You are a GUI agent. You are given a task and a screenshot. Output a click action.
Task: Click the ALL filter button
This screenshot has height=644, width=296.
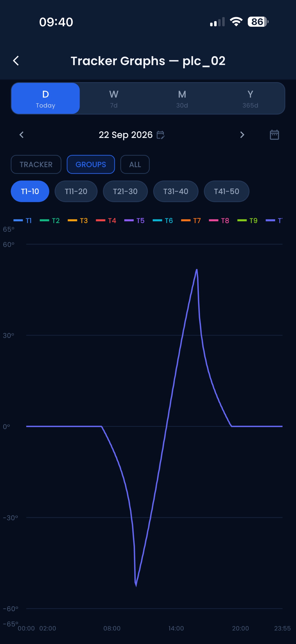click(x=135, y=164)
